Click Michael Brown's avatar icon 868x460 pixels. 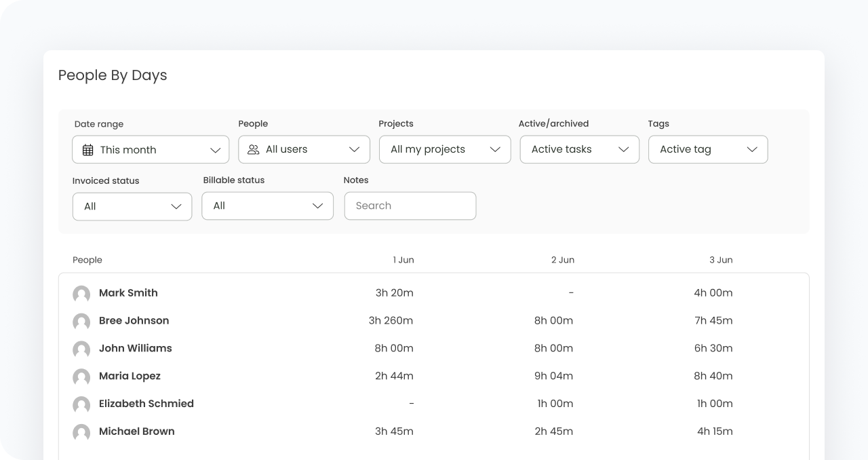81,433
